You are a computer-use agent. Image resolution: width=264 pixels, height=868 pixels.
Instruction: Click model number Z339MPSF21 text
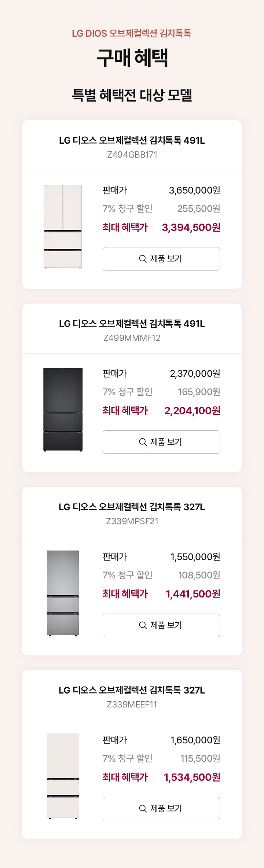tap(132, 521)
